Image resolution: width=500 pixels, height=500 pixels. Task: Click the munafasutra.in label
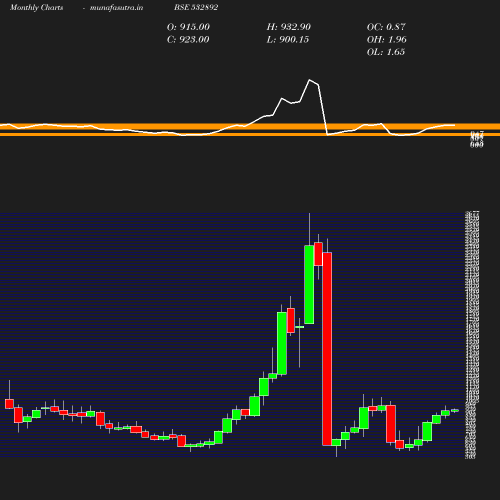tap(116, 8)
